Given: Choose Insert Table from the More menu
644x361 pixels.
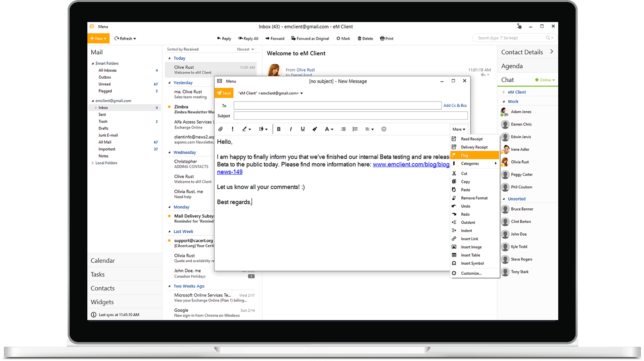Looking at the screenshot, I should [x=471, y=255].
